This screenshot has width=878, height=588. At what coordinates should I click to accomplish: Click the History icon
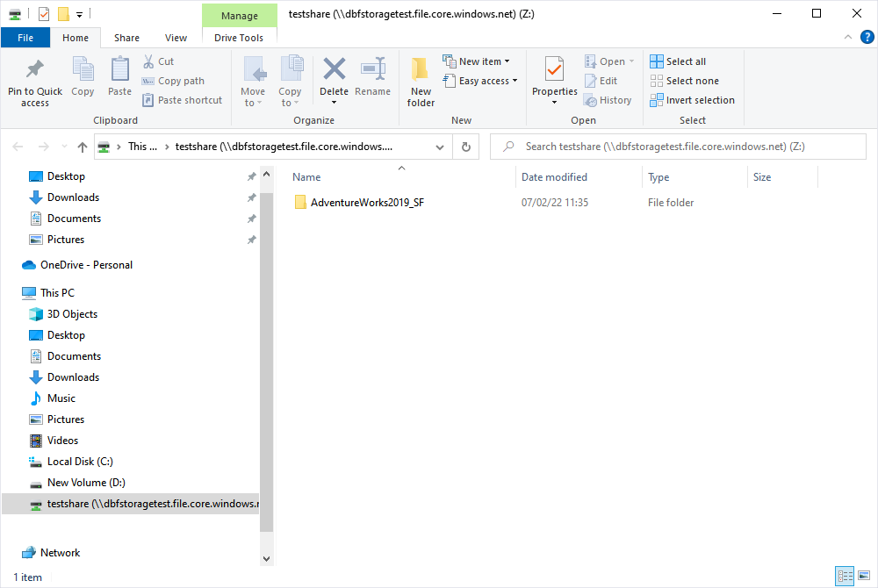tap(590, 101)
